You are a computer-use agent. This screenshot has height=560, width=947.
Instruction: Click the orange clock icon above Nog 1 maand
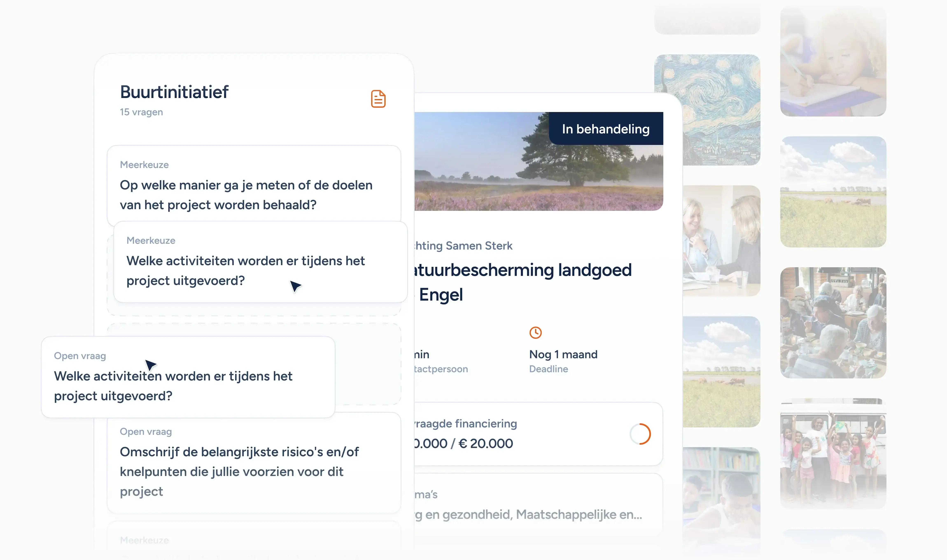[535, 332]
